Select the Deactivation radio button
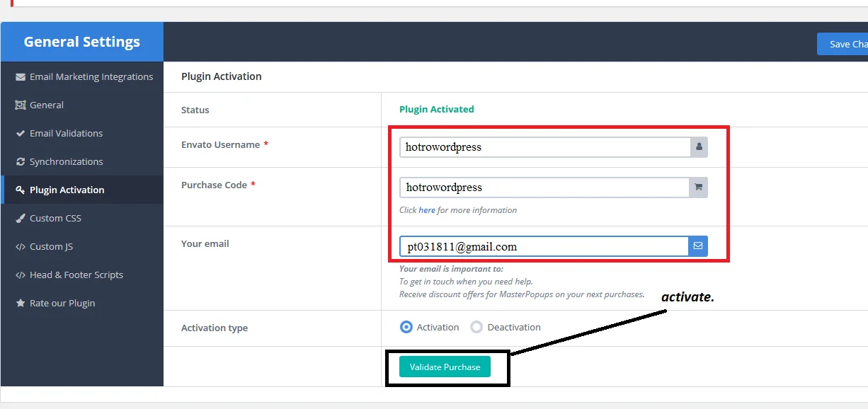Viewport: 868px width, 409px height. [x=476, y=327]
